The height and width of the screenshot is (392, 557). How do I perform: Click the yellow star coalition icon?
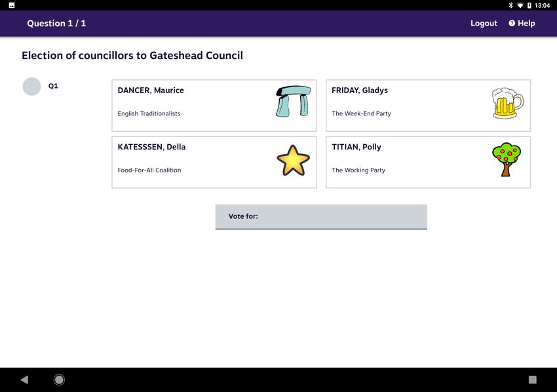pos(293,161)
